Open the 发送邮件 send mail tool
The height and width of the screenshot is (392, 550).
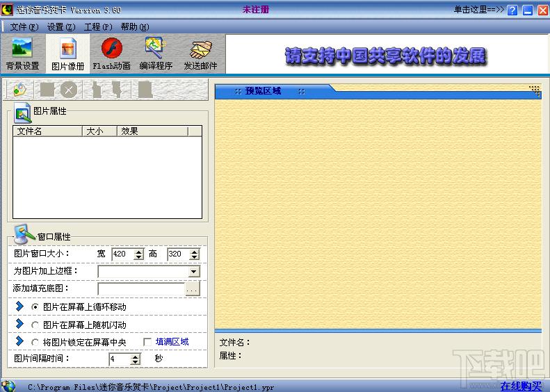click(200, 54)
